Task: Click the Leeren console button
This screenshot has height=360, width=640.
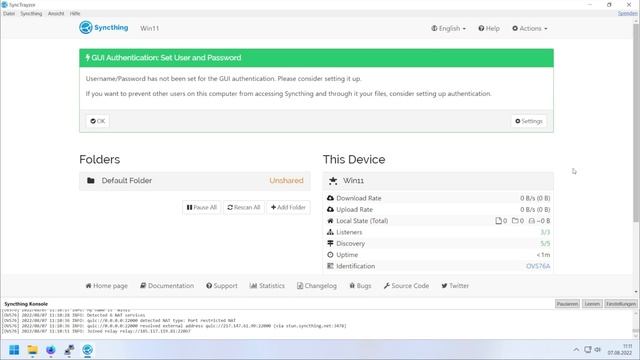Action: [x=592, y=304]
